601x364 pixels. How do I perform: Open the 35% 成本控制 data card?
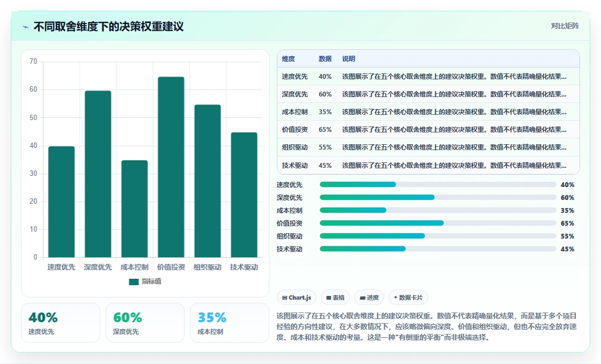click(230, 323)
